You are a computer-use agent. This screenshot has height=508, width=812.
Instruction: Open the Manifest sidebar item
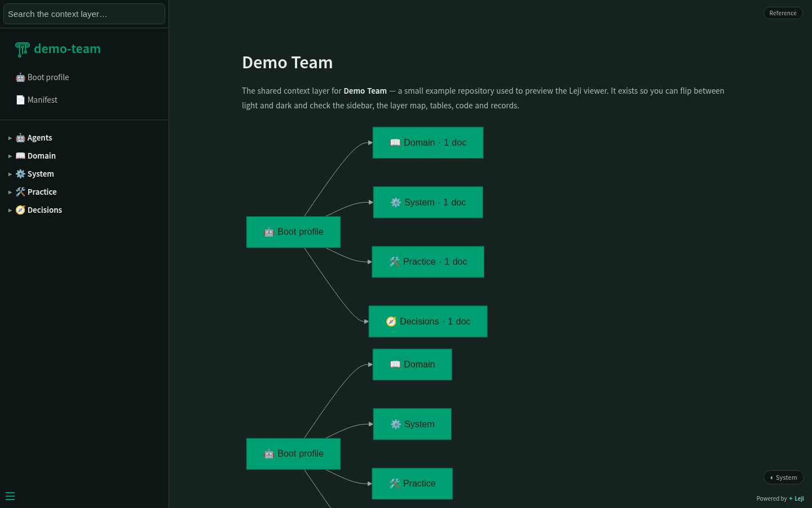click(x=37, y=100)
